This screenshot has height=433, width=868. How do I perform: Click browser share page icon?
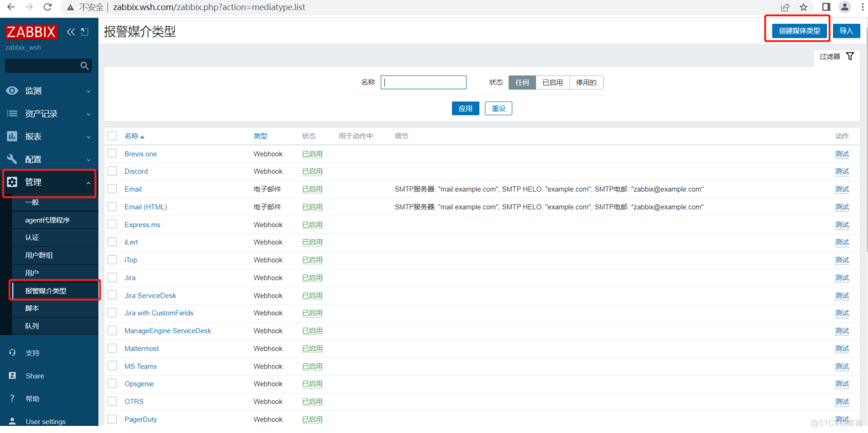[785, 8]
